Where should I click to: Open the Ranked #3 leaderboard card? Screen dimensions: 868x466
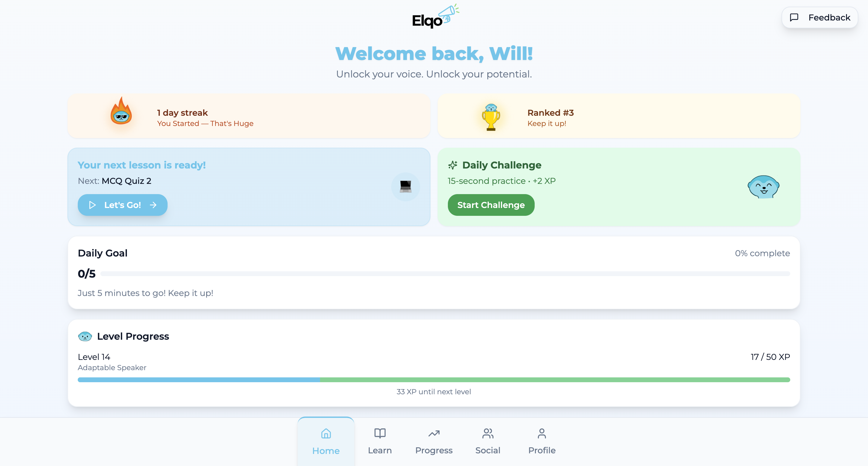tap(619, 116)
